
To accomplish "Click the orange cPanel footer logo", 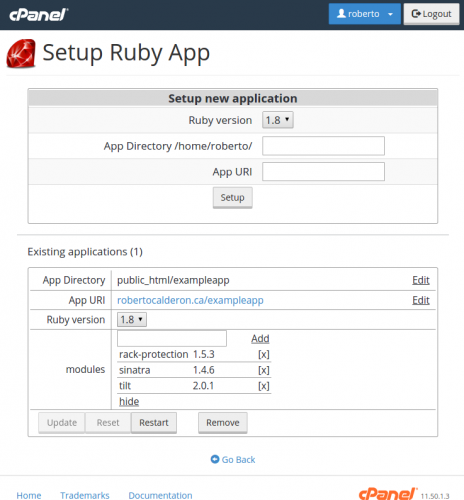I will pos(388,494).
